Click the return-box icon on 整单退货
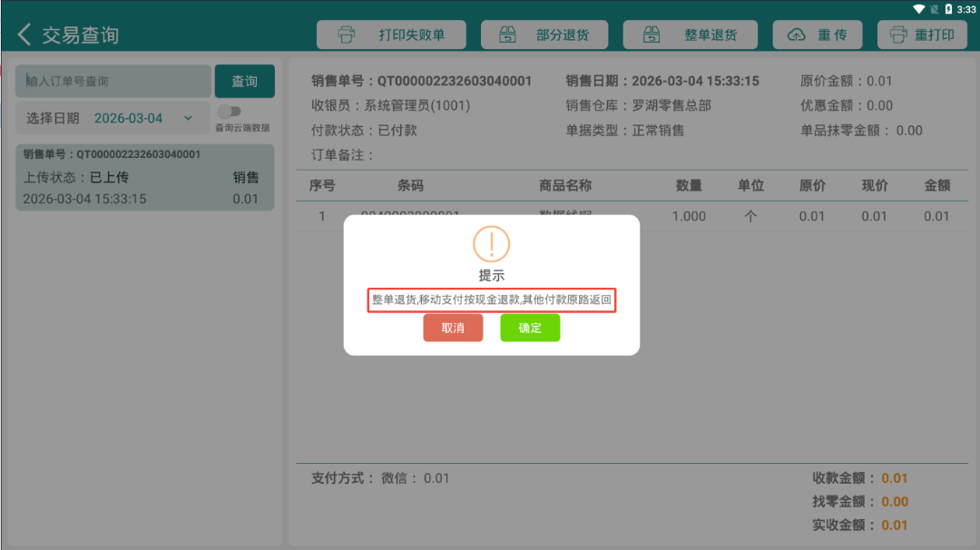The width and height of the screenshot is (980, 550). click(x=652, y=34)
